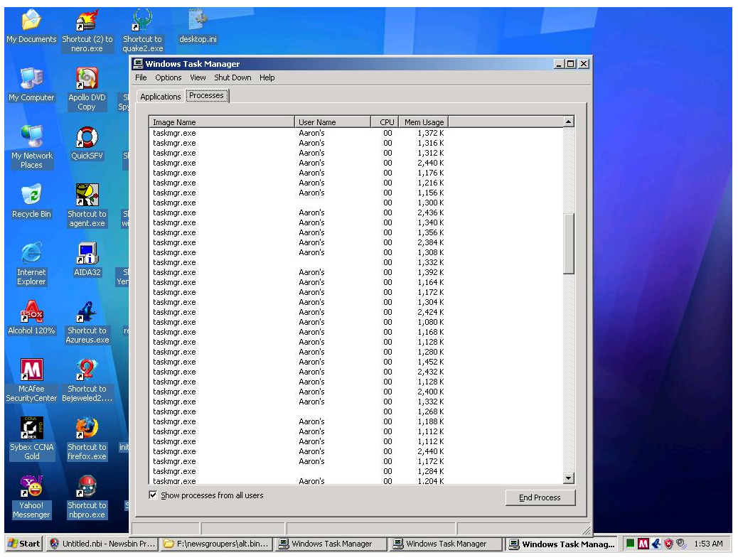The image size is (738, 560).
Task: Click the Task Manager title bar icon
Action: [x=138, y=63]
